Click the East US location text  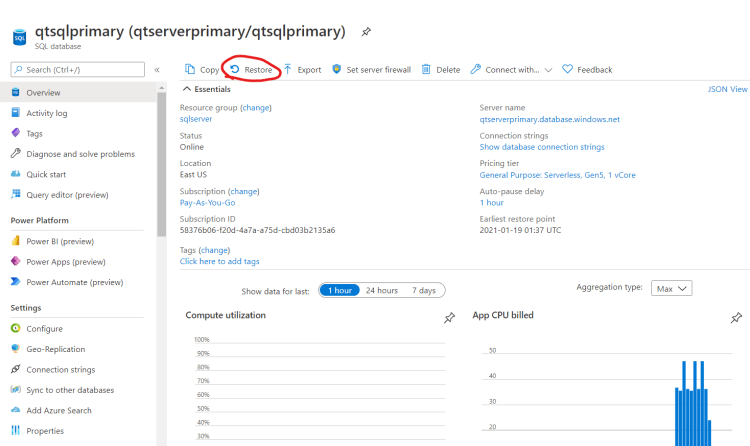click(193, 175)
